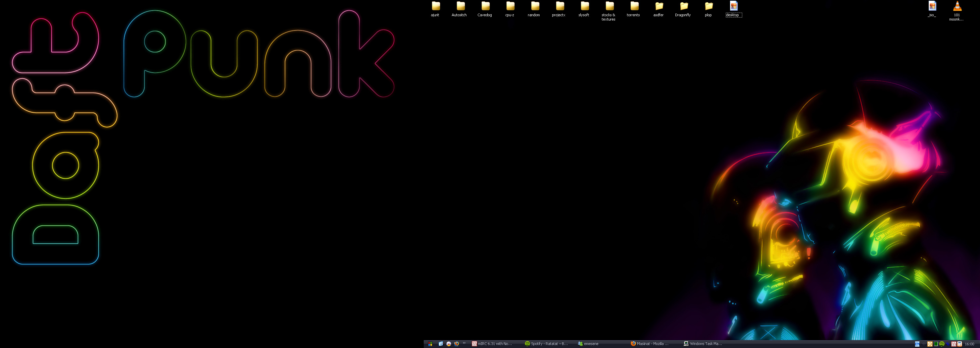Open the Spotify - Ratatat taskbar window
This screenshot has height=348, width=980.
546,344
